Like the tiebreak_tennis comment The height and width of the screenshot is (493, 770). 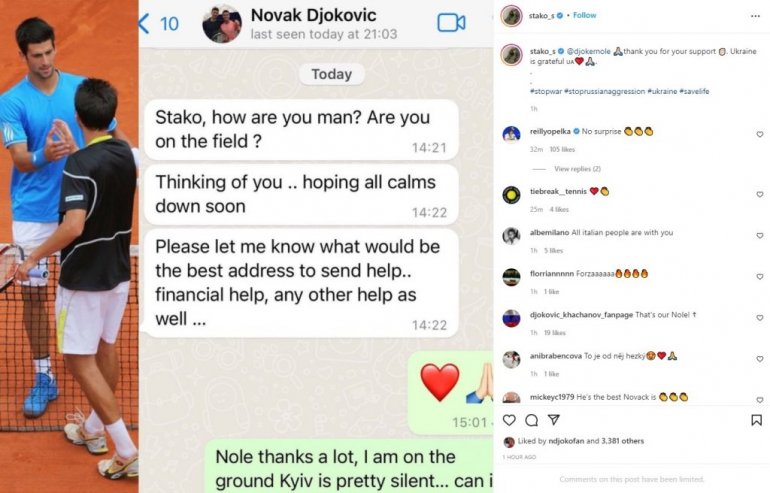pos(760,194)
